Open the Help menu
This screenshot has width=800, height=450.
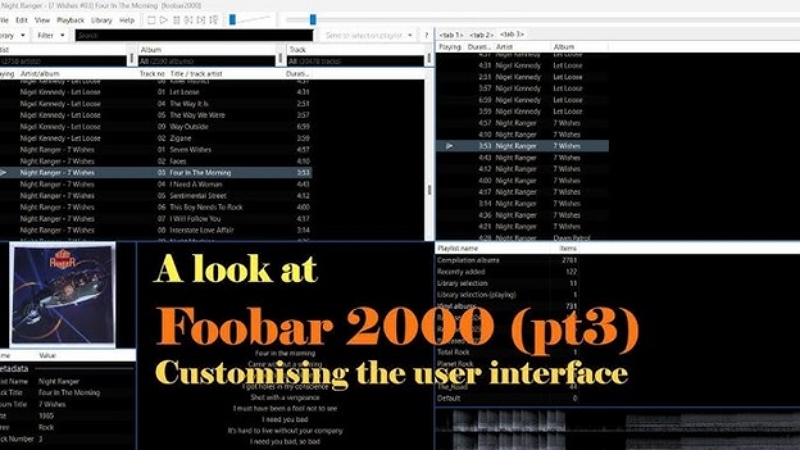click(x=127, y=20)
